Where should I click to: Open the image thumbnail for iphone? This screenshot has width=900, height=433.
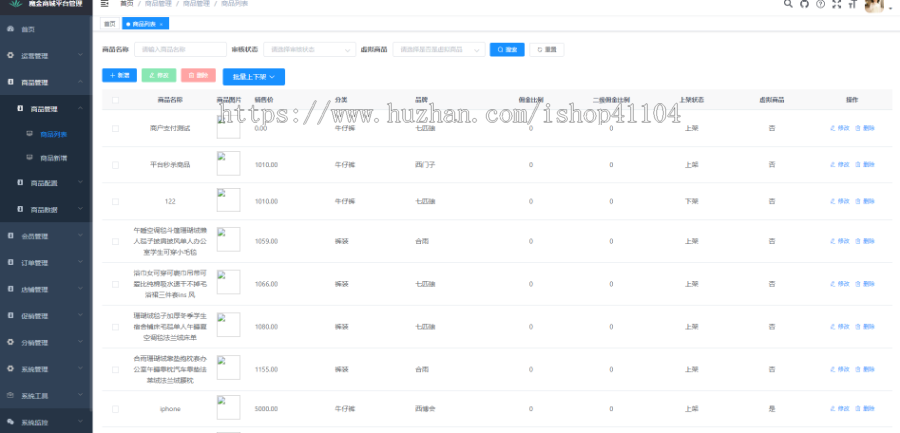tap(228, 407)
